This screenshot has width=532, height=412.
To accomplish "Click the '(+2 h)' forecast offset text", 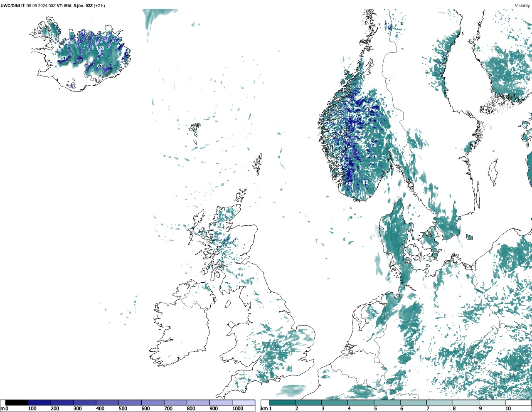I will click(x=100, y=6).
